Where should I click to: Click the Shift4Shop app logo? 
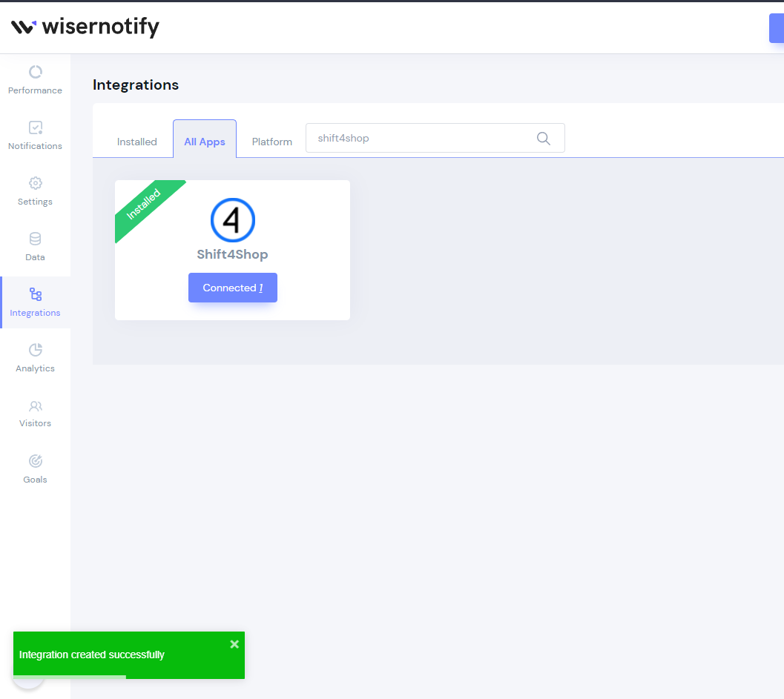tap(232, 220)
